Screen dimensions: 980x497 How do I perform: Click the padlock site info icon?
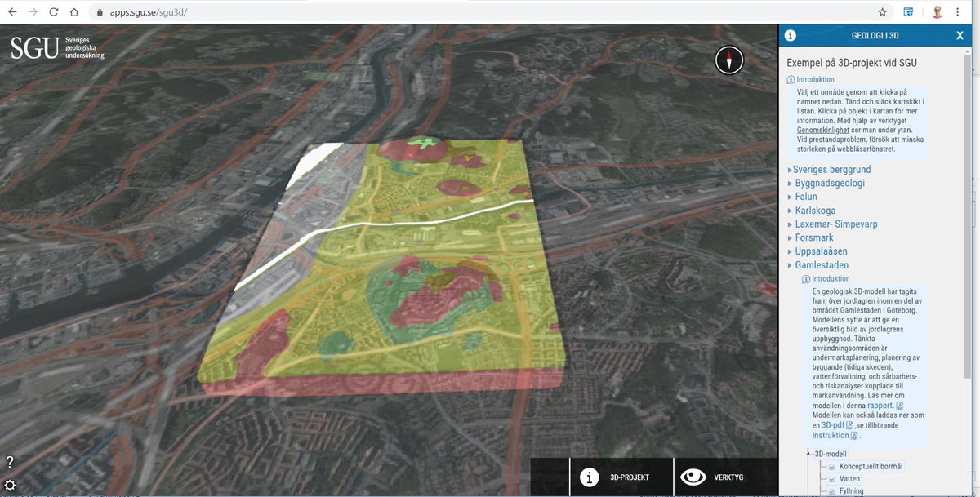(x=100, y=12)
